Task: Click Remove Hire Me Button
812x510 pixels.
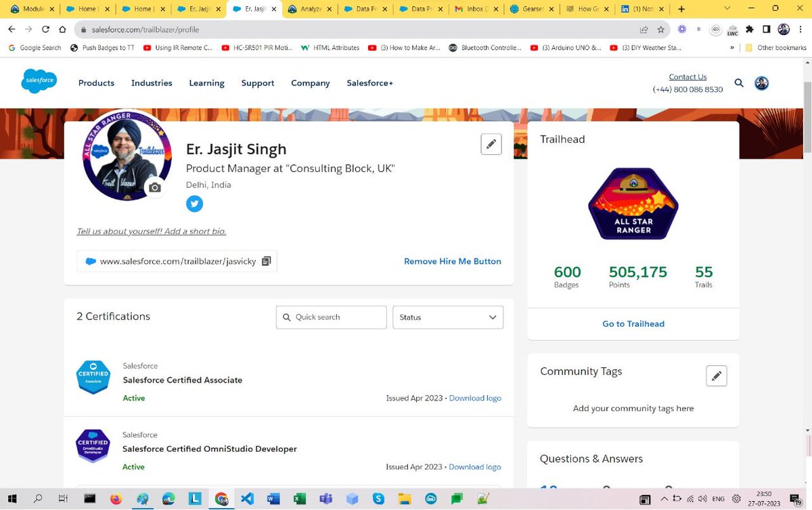Action: click(x=453, y=261)
